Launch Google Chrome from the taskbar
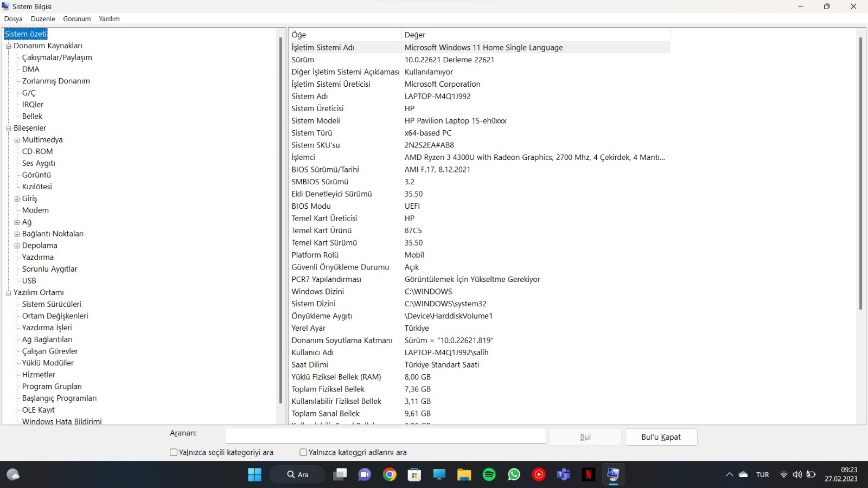The image size is (868, 488). (390, 474)
